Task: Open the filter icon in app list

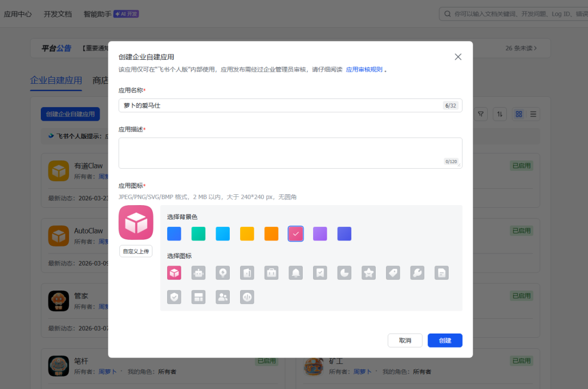Action: [481, 114]
